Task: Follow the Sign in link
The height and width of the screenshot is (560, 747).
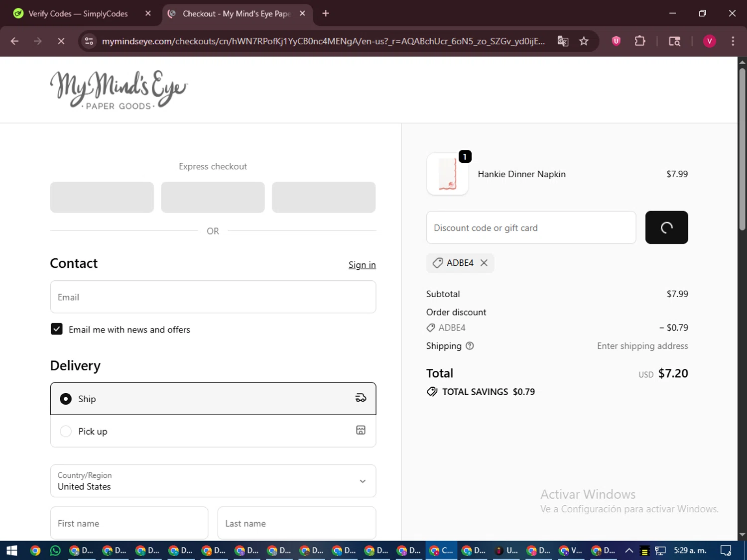Action: click(362, 265)
